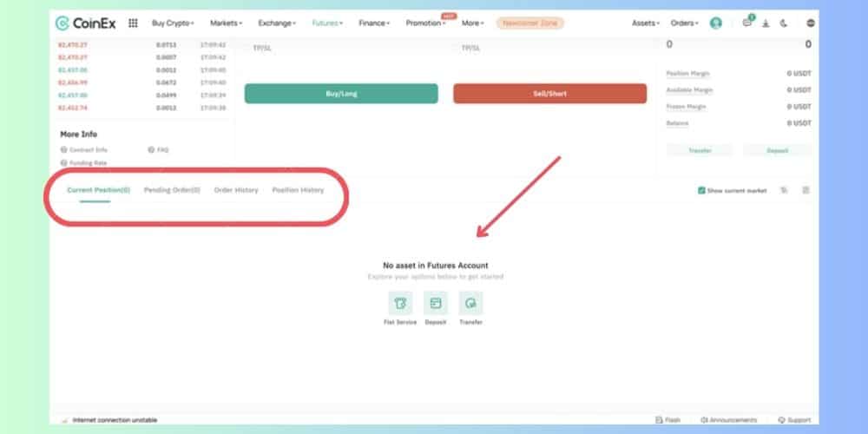Select the Current Position tab
Viewport: 868px width, 434px height.
pyautogui.click(x=99, y=190)
